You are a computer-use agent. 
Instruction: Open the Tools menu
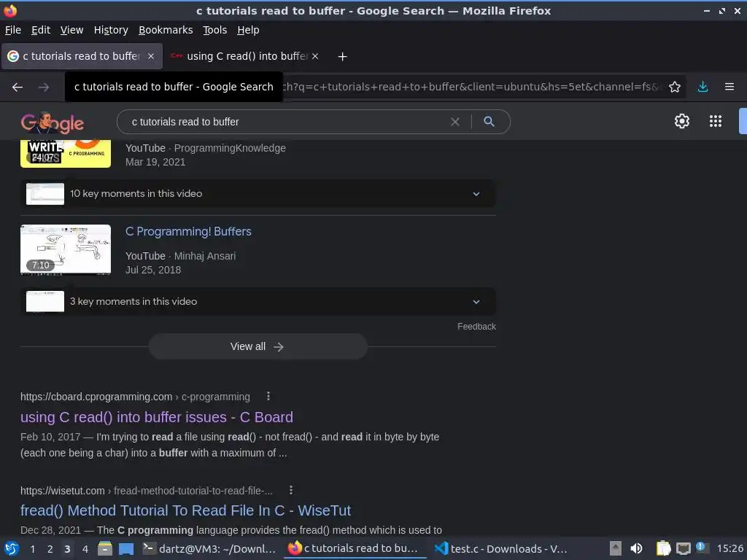(x=215, y=30)
